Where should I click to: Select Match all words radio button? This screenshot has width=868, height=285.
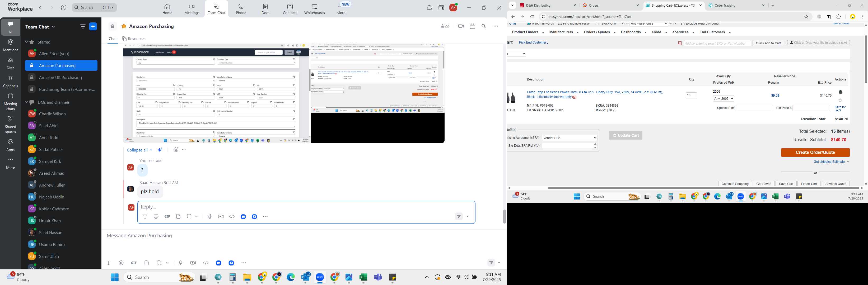point(529,23)
